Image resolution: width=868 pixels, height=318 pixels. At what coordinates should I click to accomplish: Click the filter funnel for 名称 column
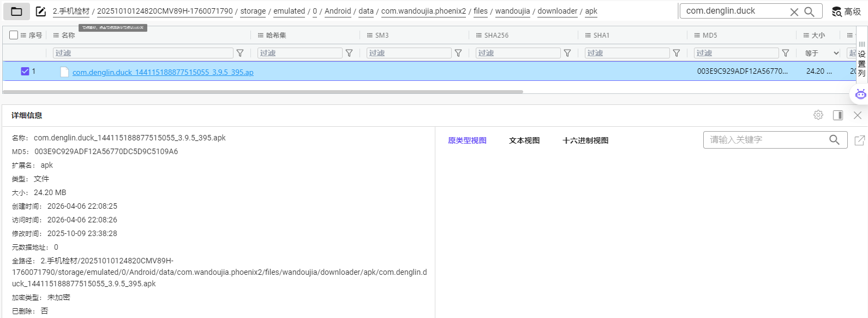pos(240,53)
